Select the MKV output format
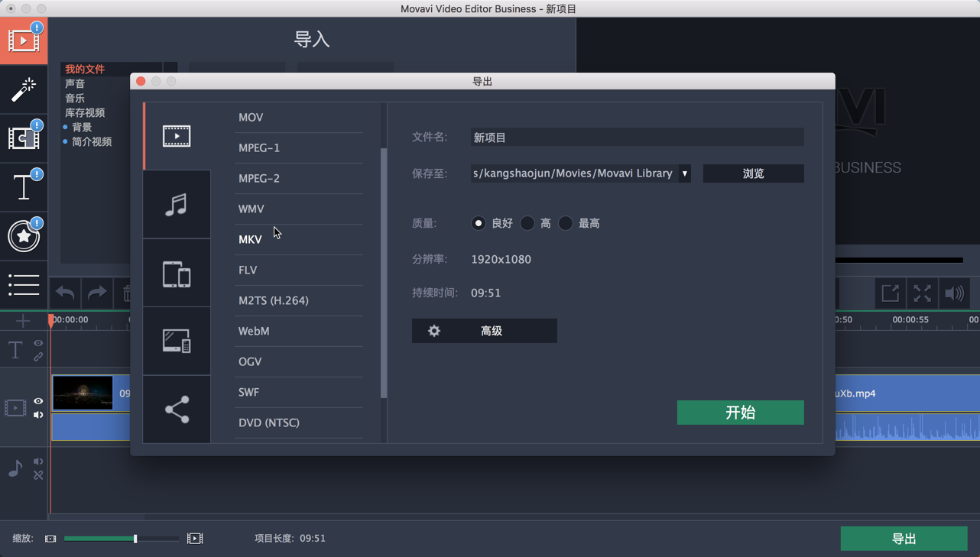 [x=250, y=239]
